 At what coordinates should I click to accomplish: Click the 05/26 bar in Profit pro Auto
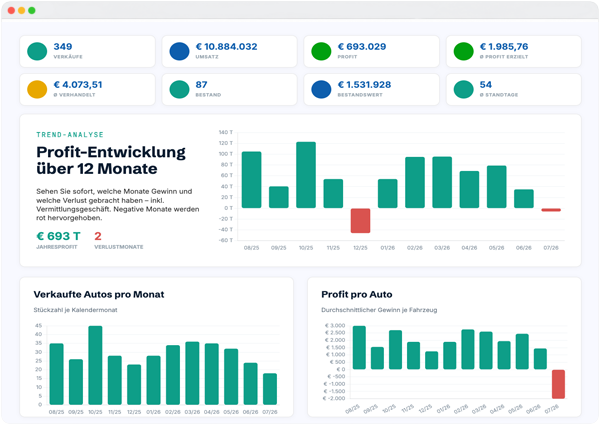pyautogui.click(x=522, y=352)
